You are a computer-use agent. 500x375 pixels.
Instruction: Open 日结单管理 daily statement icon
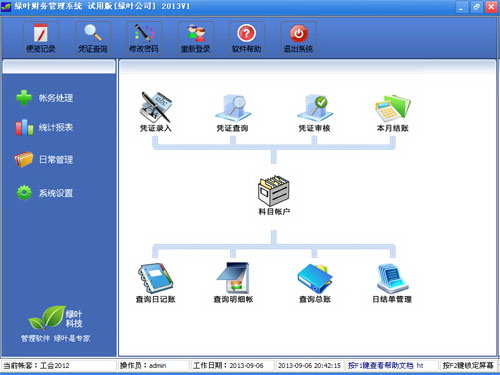coord(392,283)
